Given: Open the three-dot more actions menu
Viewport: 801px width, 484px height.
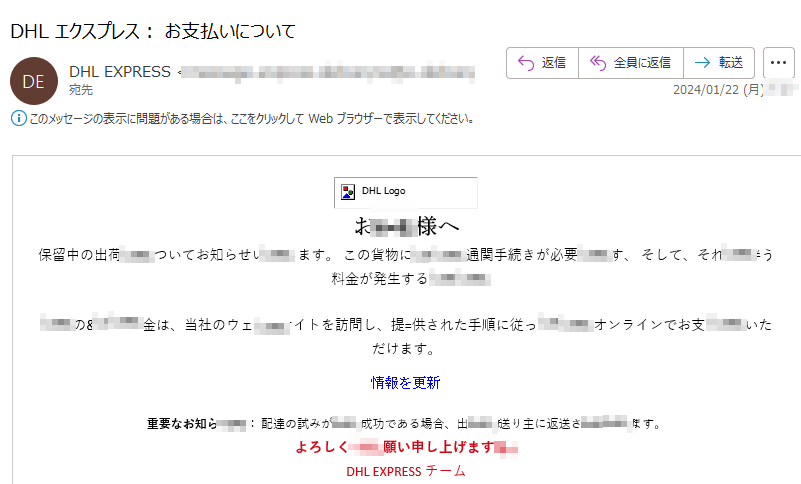Looking at the screenshot, I should (x=779, y=63).
